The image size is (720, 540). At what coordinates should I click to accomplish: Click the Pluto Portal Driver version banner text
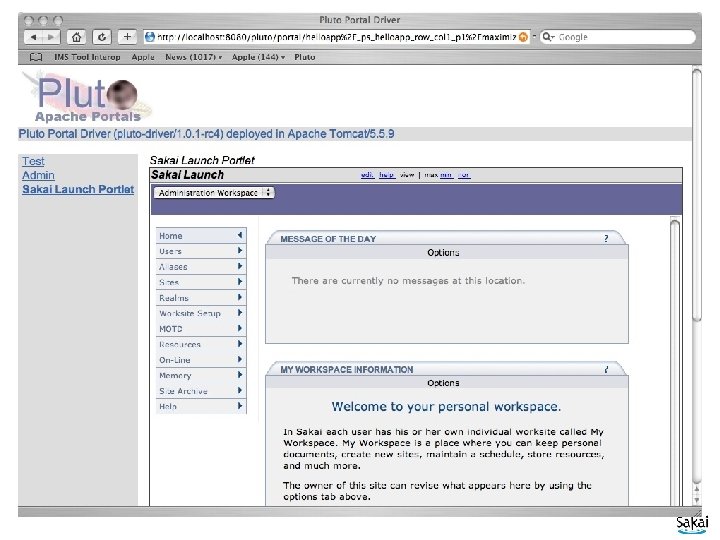(206, 134)
